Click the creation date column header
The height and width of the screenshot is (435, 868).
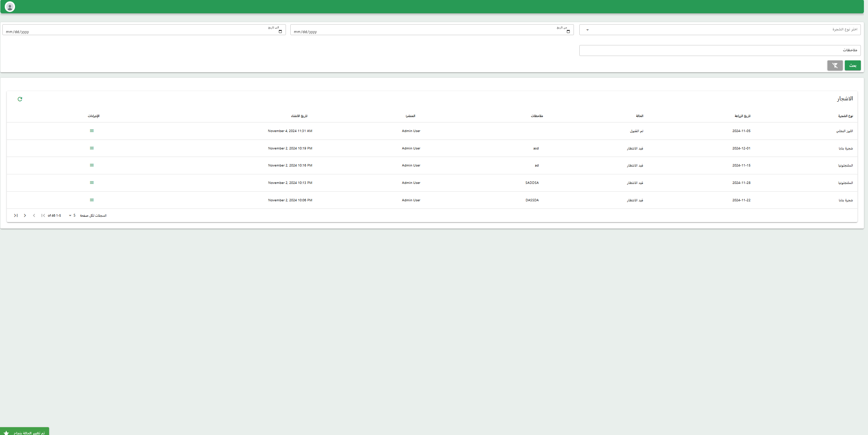(x=299, y=116)
